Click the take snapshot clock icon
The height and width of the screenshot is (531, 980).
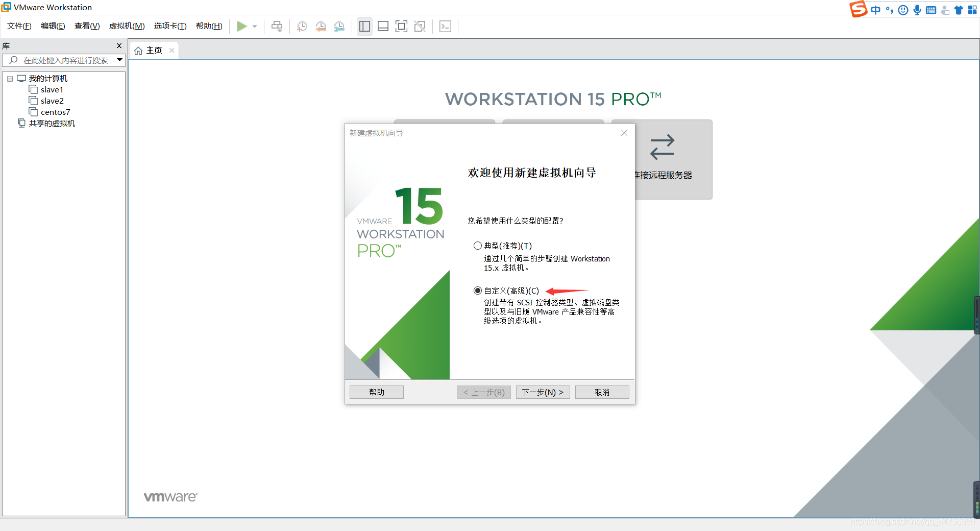pyautogui.click(x=302, y=27)
